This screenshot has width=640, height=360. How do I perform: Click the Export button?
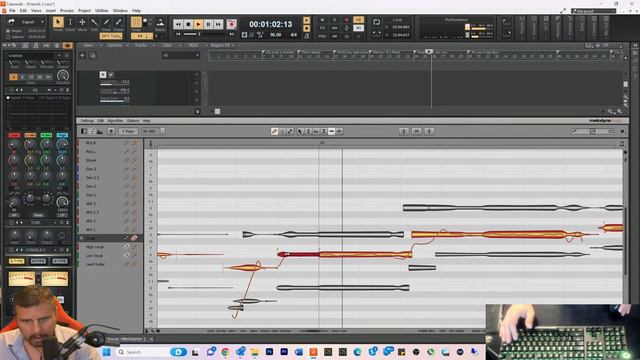(28, 22)
